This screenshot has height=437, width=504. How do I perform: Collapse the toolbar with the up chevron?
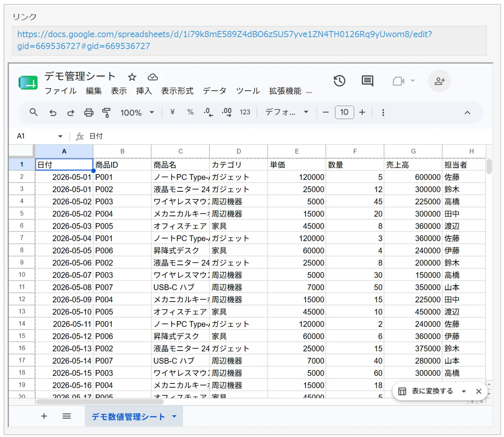point(467,113)
